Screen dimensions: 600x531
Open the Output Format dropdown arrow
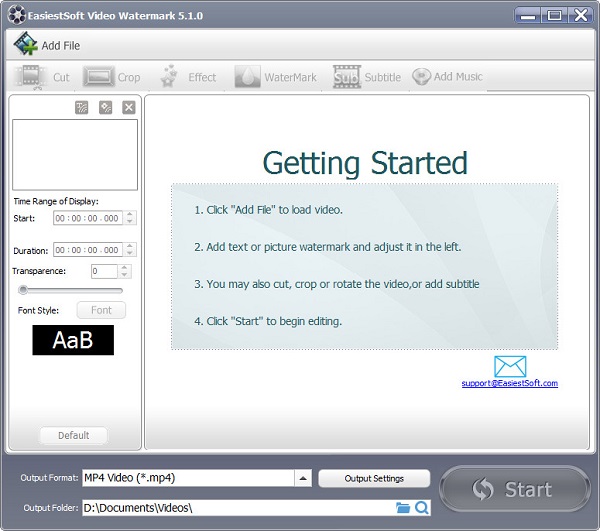[x=303, y=478]
